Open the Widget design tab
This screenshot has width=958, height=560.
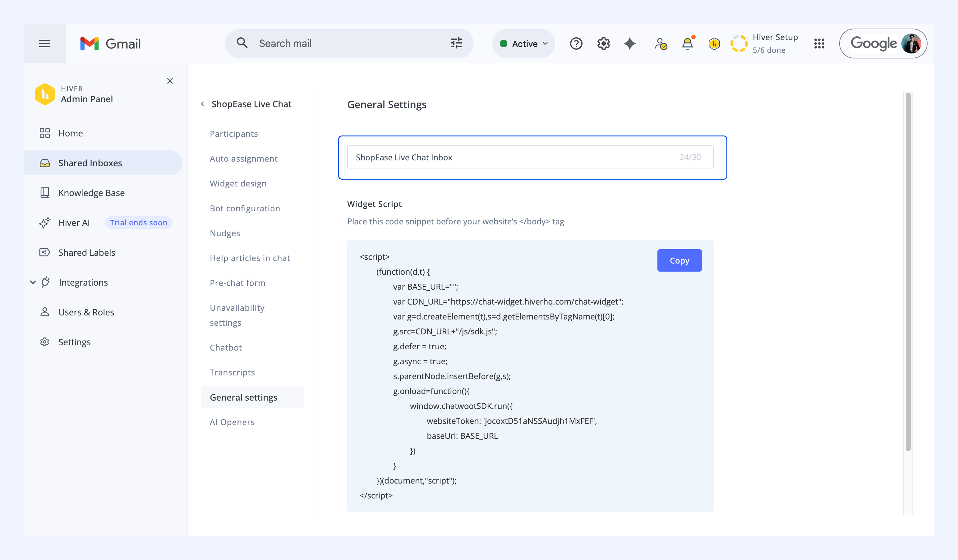238,183
